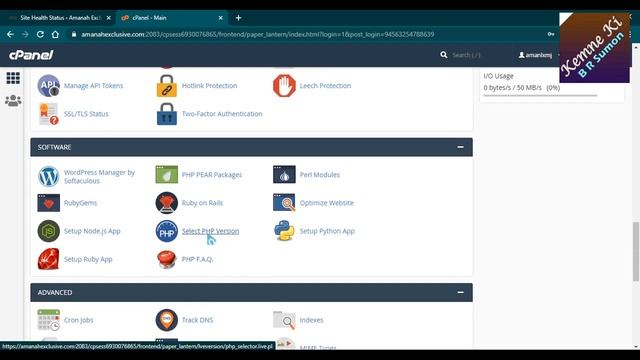Click the Setup Python App icon
Viewport: 640px width, 360px height.
(284, 231)
